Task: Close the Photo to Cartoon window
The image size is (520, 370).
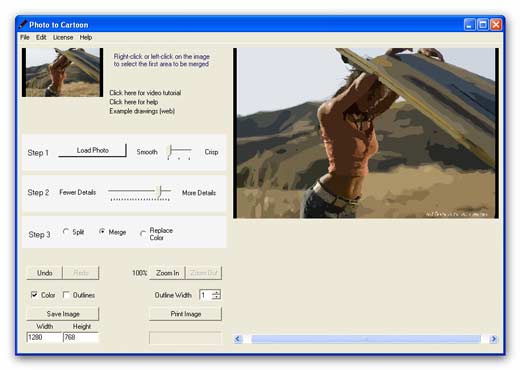Action: click(x=496, y=25)
